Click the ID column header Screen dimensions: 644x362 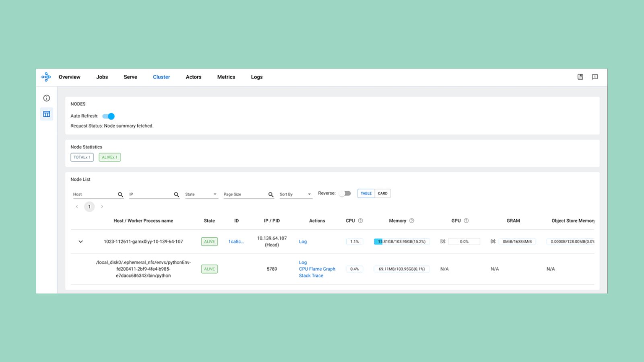tap(236, 221)
